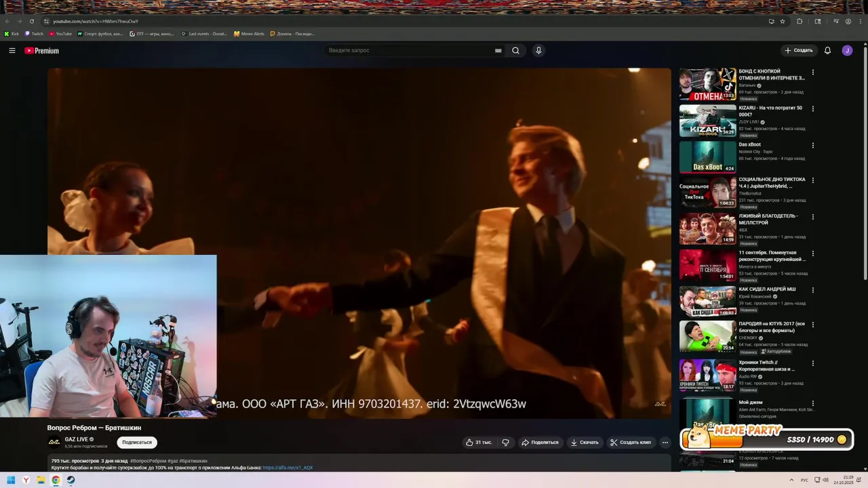This screenshot has width=868, height=488.
Task: Click the video player area
Action: [359, 243]
